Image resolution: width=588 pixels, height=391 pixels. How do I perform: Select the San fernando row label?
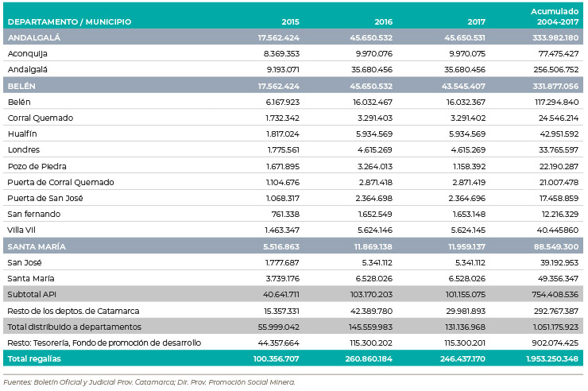click(x=33, y=214)
